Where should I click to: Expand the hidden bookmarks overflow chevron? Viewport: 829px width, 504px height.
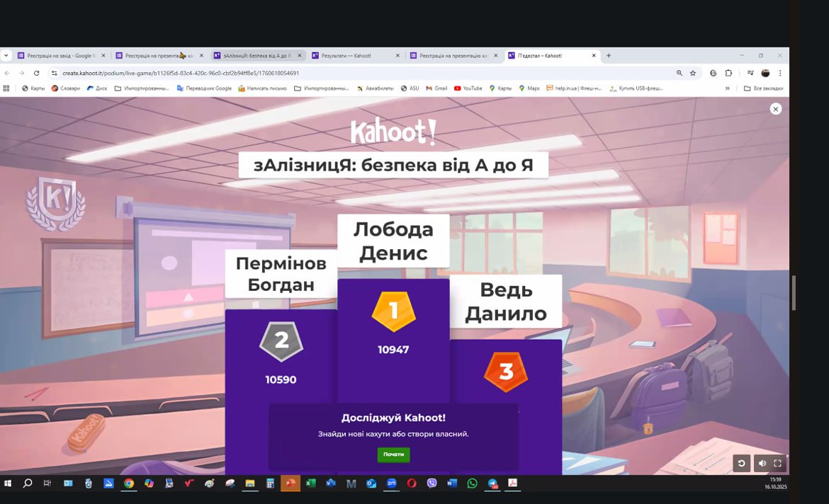pos(727,88)
